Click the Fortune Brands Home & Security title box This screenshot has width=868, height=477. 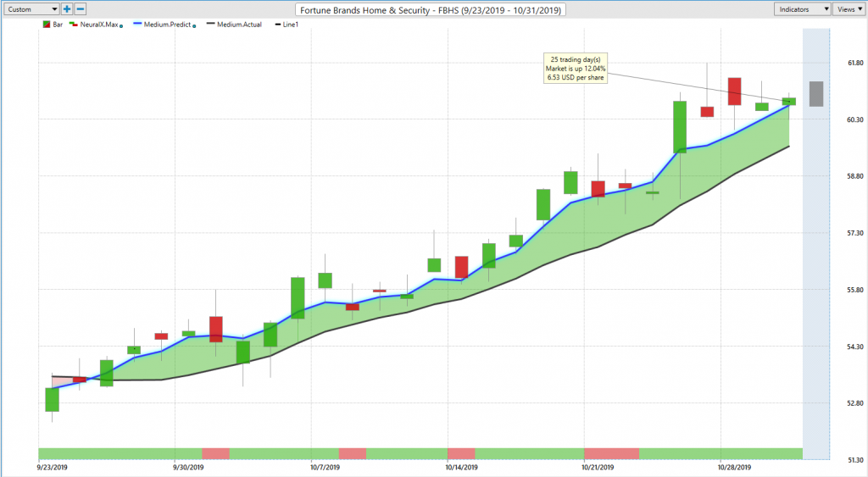click(x=430, y=10)
